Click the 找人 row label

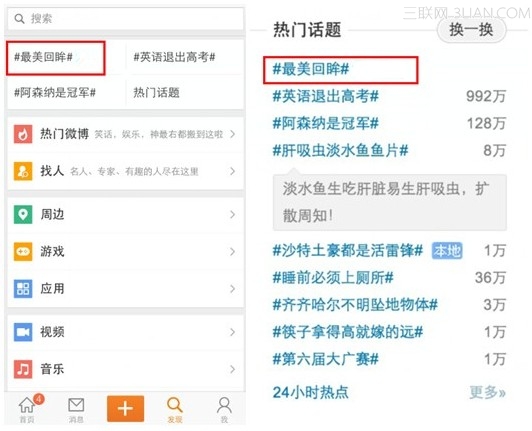pos(52,171)
